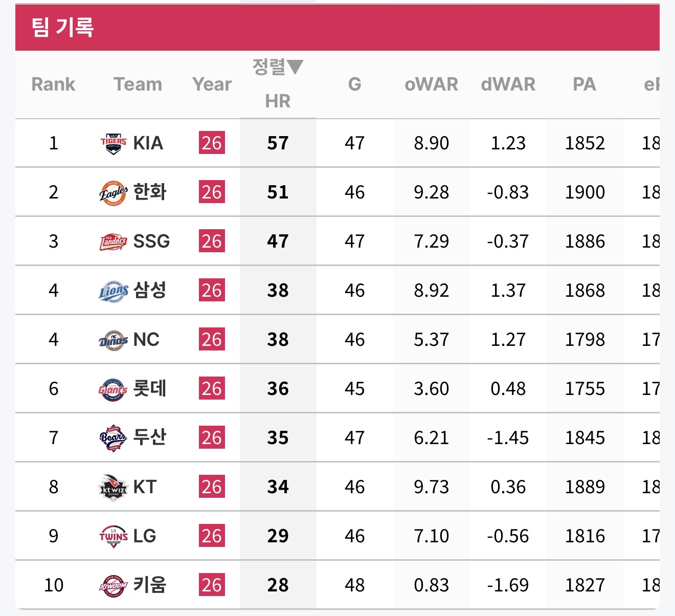The height and width of the screenshot is (616, 675).
Task: Click the SSG Landers team logo
Action: pyautogui.click(x=114, y=241)
